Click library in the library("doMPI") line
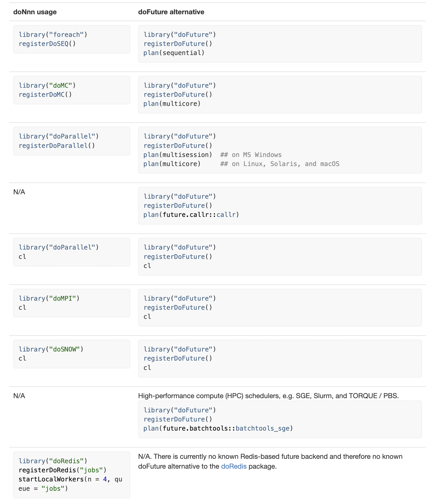 tap(32, 298)
